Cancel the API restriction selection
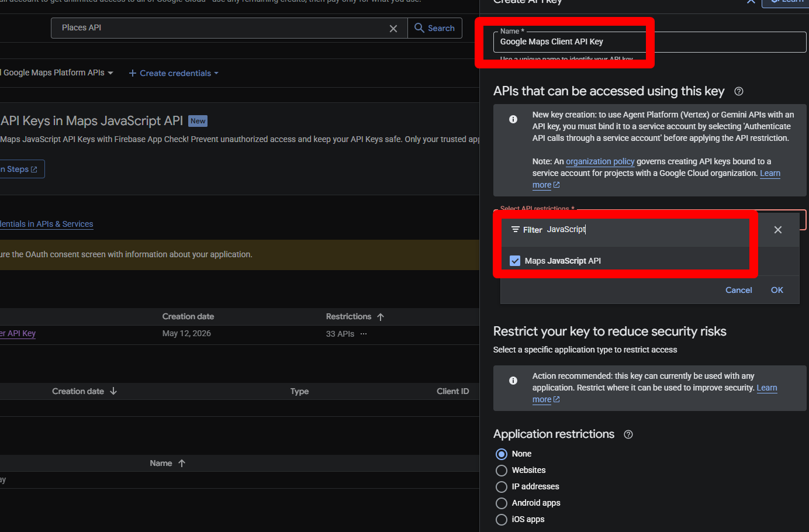The image size is (809, 532). point(739,290)
